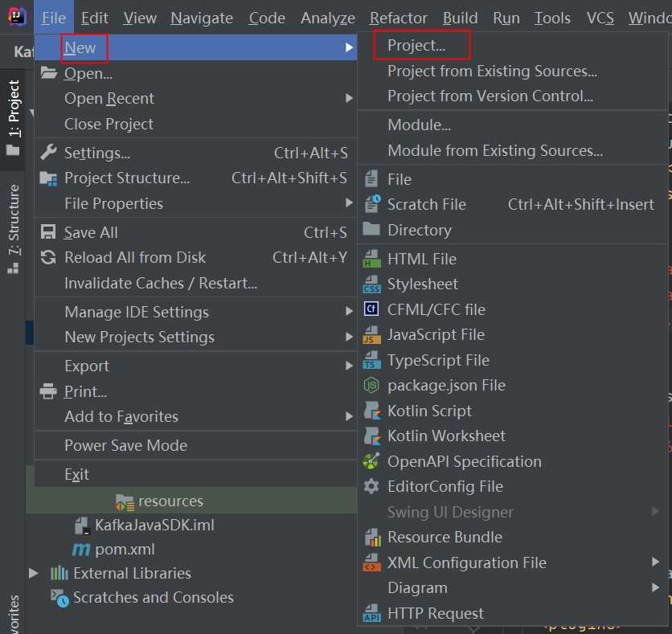Screen dimensions: 672x634
Task: Click the Kotlin Worksheet icon
Action: tap(372, 436)
